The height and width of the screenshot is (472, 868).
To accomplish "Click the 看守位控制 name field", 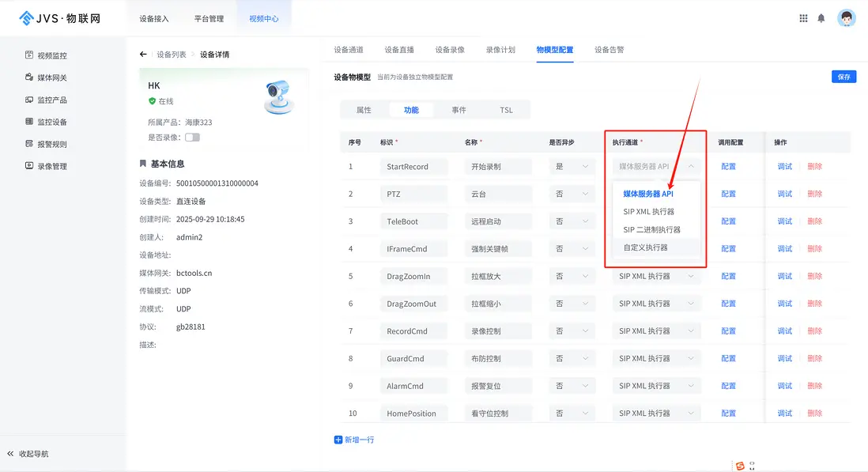I will click(498, 413).
